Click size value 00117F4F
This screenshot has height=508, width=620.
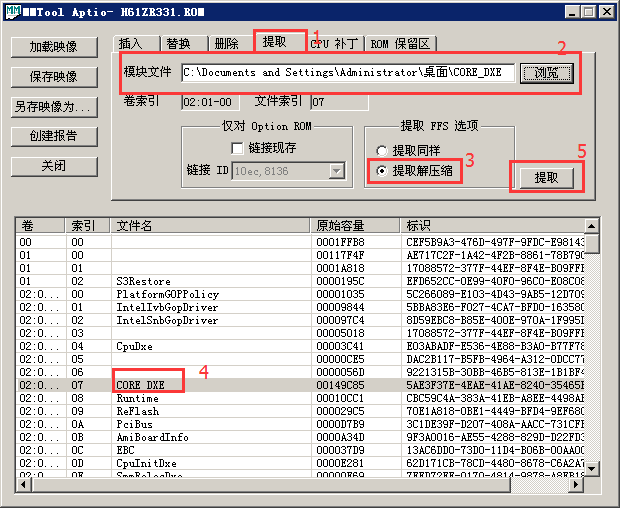pos(340,255)
